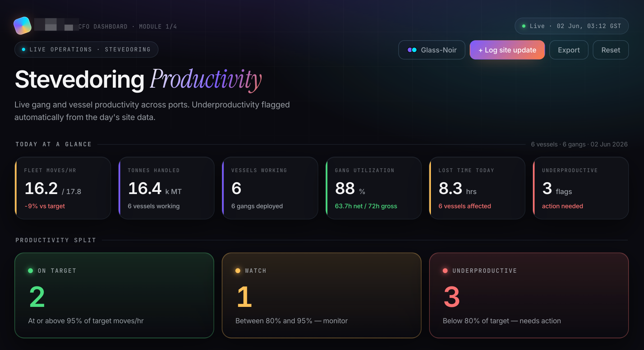
Task: Click the 6 vessels affected text
Action: [x=465, y=206]
